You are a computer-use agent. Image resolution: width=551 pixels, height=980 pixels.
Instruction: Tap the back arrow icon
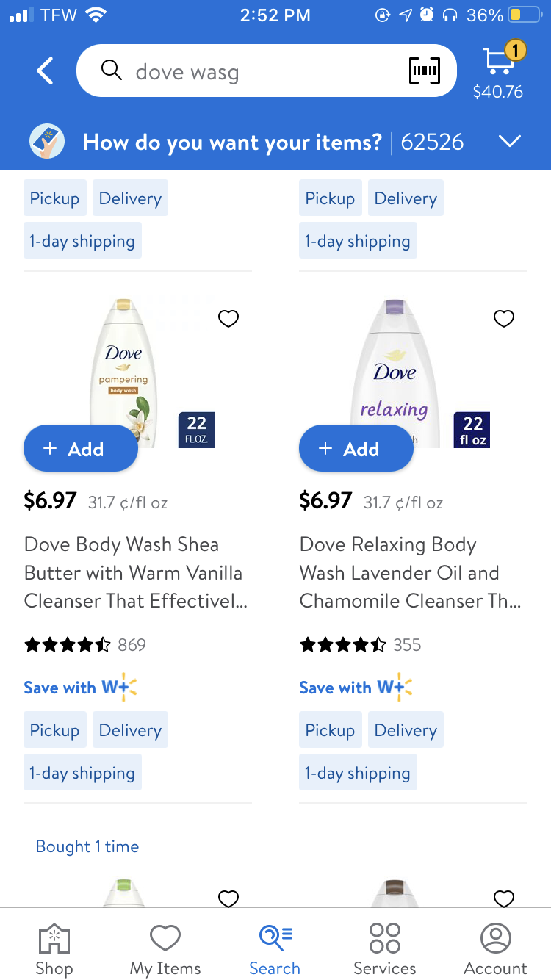click(46, 71)
